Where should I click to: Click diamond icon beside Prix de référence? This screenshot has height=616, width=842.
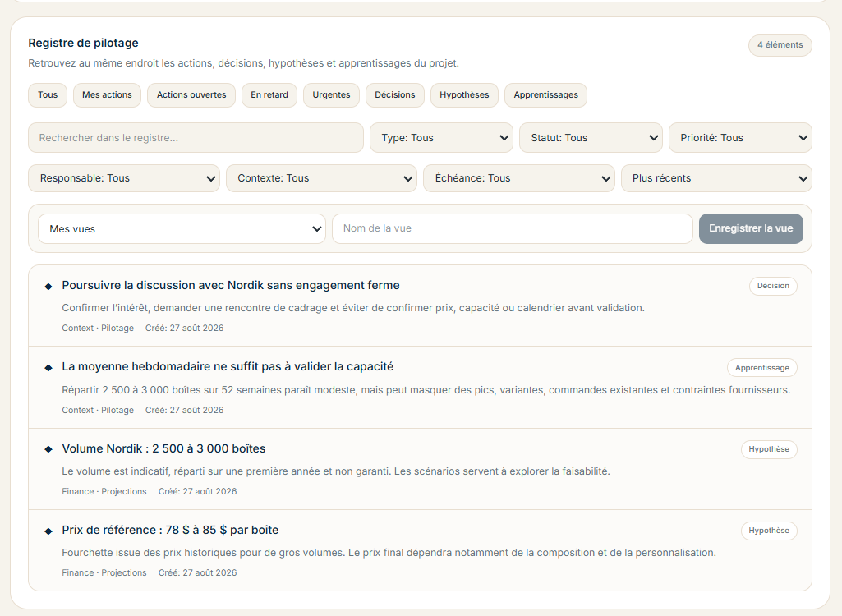click(x=48, y=531)
